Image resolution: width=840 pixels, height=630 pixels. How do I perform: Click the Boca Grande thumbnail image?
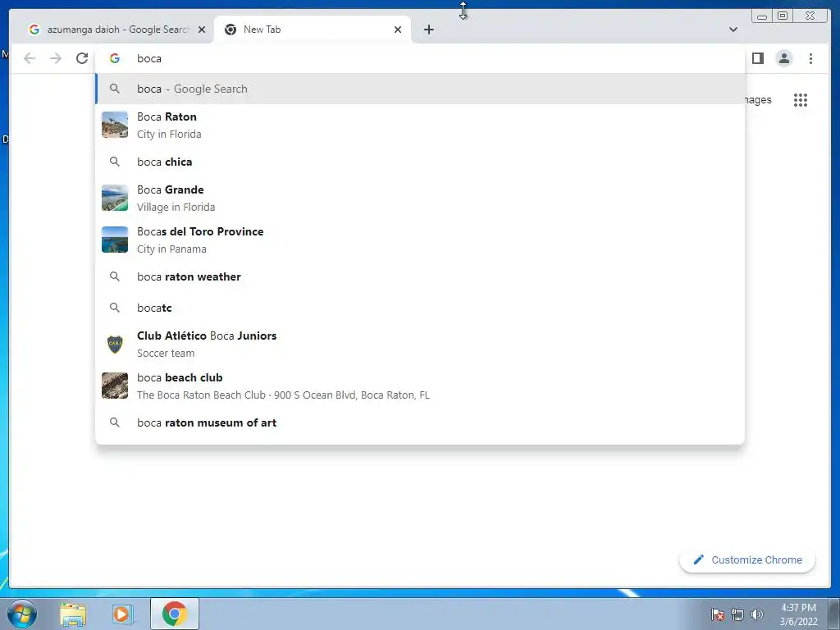115,198
